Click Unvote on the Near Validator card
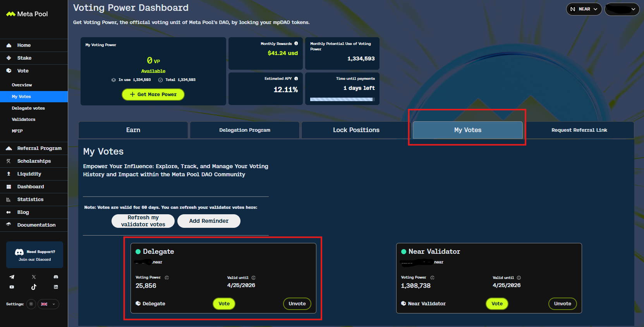 [562, 304]
